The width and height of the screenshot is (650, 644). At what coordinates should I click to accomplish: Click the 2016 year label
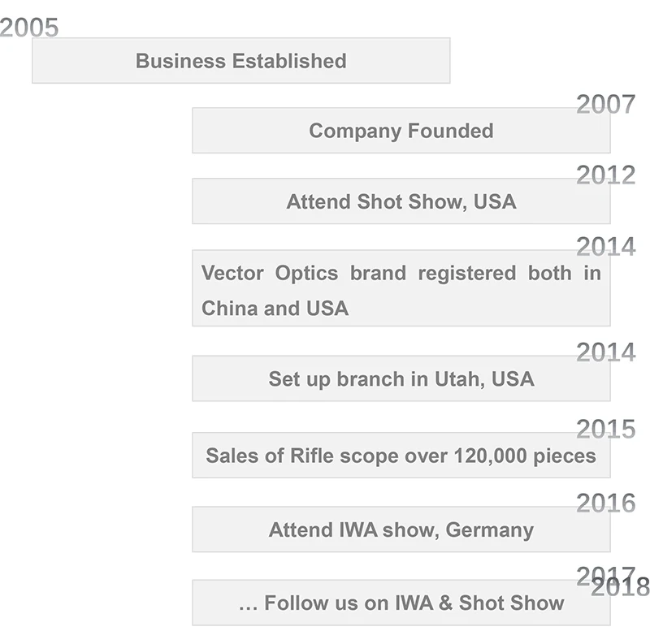[x=605, y=503]
